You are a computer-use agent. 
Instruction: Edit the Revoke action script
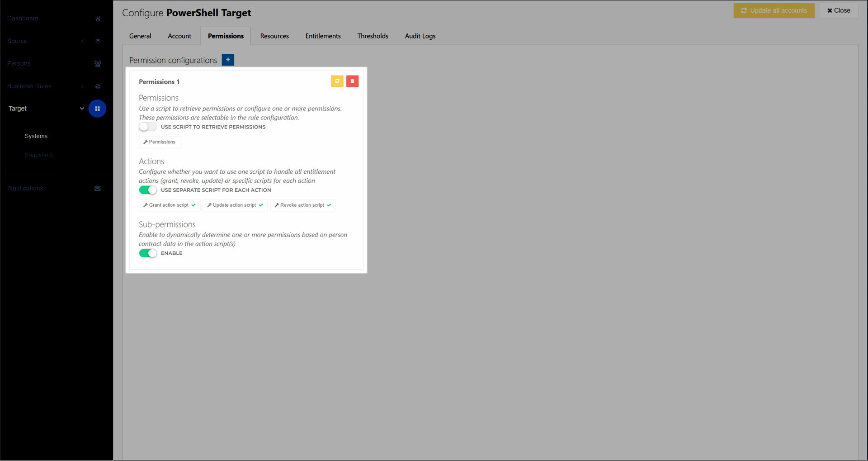(x=303, y=205)
